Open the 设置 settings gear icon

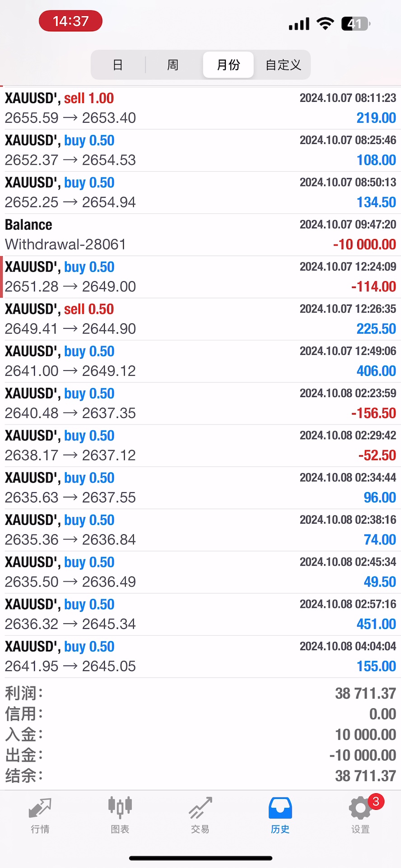pos(359,810)
